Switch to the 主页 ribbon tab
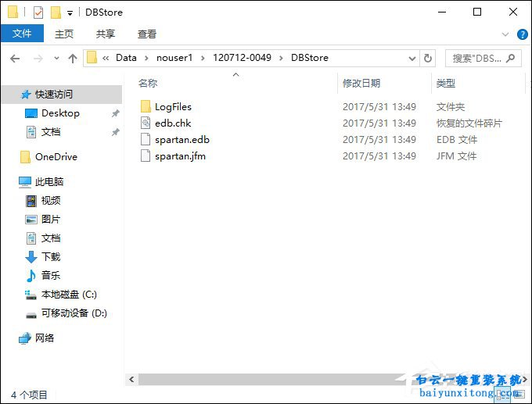Viewport: 532px width, 404px height. (64, 34)
